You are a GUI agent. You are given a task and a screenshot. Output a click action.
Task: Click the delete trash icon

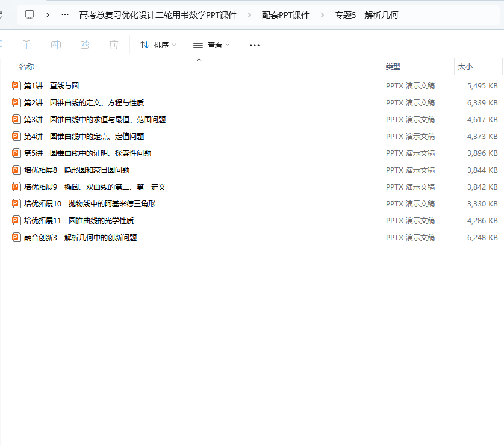coord(114,45)
